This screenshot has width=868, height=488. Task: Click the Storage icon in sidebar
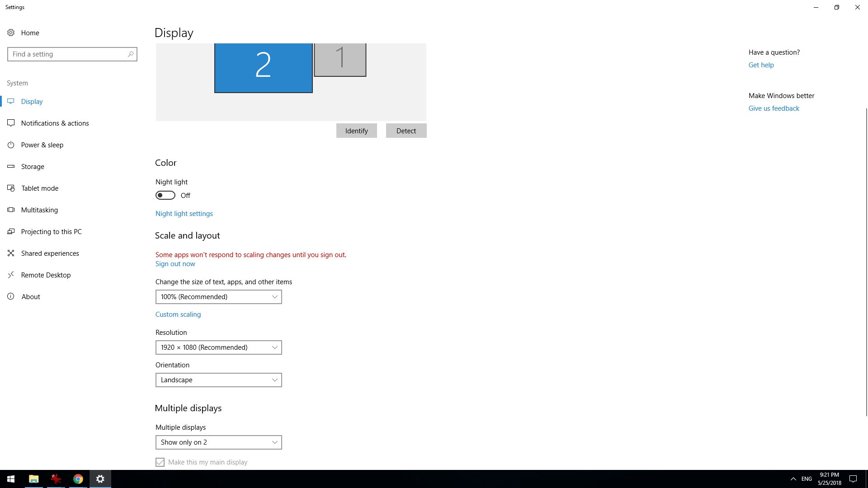11,166
